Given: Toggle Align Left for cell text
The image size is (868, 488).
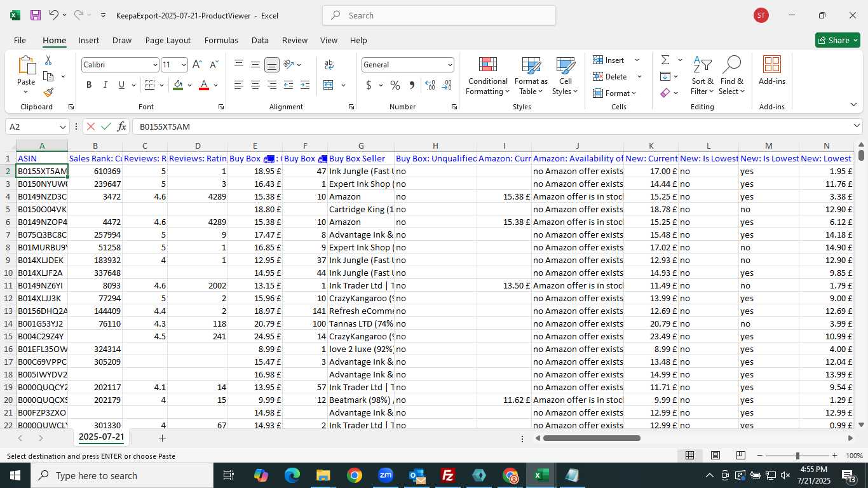Looking at the screenshot, I should tap(239, 85).
